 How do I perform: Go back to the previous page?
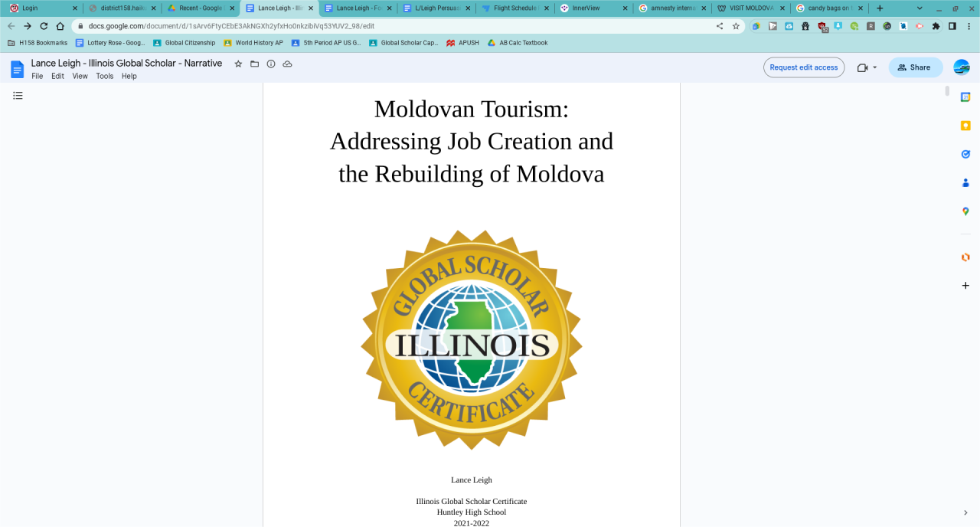11,26
